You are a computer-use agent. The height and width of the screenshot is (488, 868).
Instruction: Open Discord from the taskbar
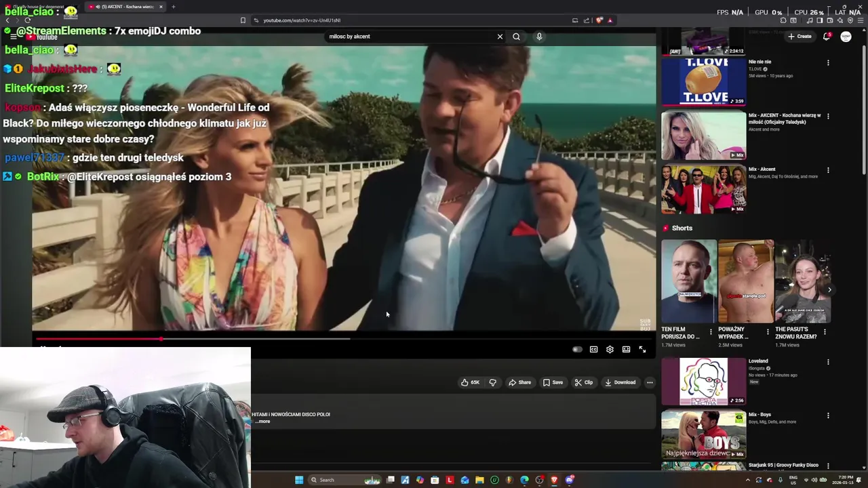[570, 480]
